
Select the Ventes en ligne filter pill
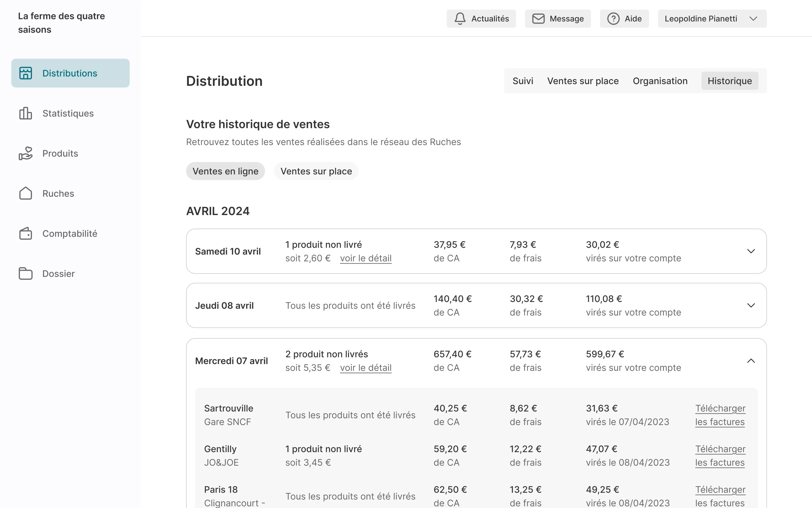(225, 171)
